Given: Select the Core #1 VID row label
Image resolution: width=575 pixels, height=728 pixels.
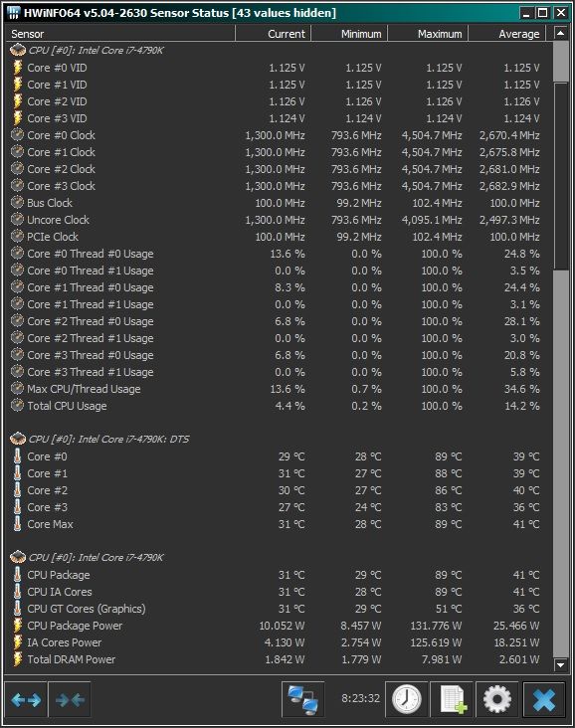Looking at the screenshot, I should (x=57, y=85).
